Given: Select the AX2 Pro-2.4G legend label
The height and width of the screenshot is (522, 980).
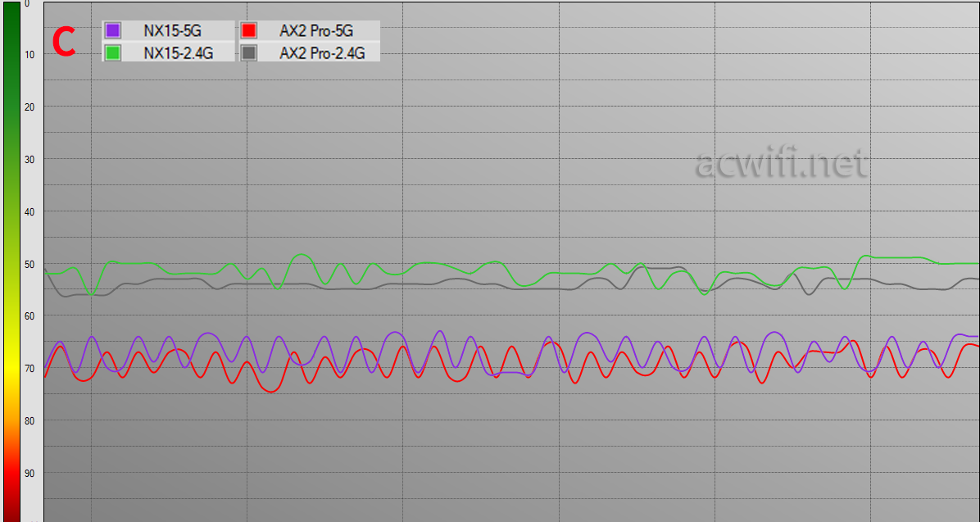Looking at the screenshot, I should click(322, 54).
